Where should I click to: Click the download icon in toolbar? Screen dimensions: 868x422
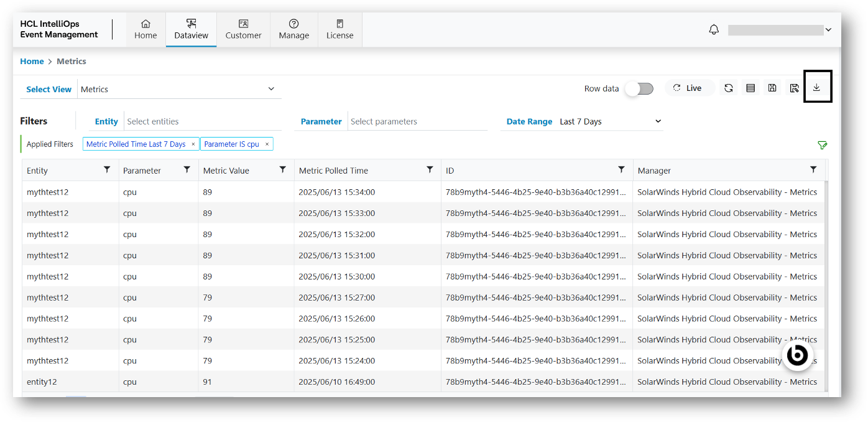coord(816,88)
